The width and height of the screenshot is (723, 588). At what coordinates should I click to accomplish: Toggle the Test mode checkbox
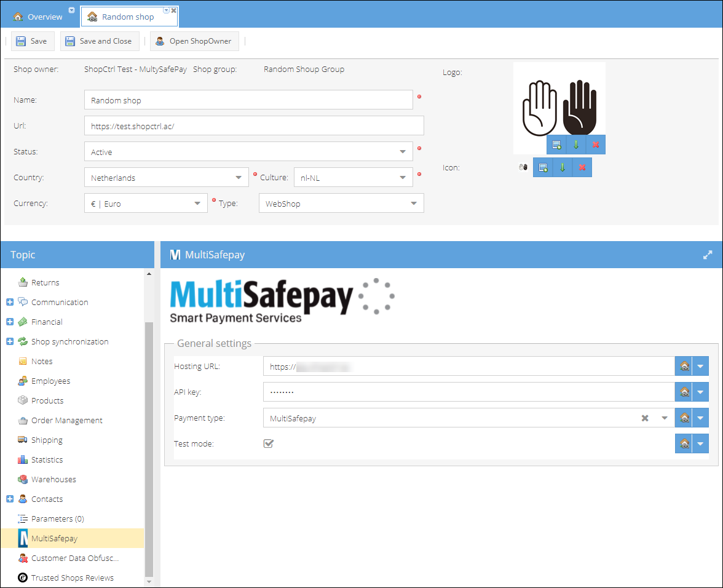click(268, 443)
